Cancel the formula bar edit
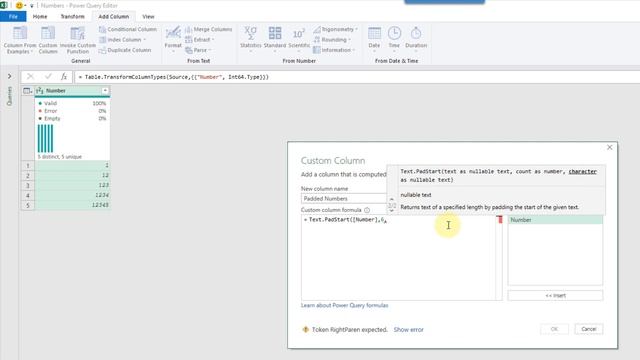The height and width of the screenshot is (360, 640). tap(30, 76)
